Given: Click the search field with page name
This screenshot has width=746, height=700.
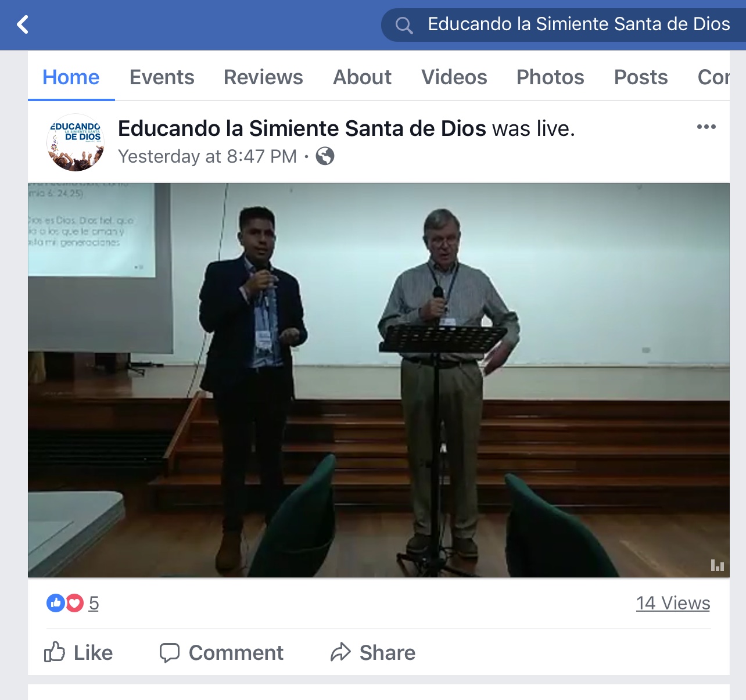Looking at the screenshot, I should click(x=564, y=25).
